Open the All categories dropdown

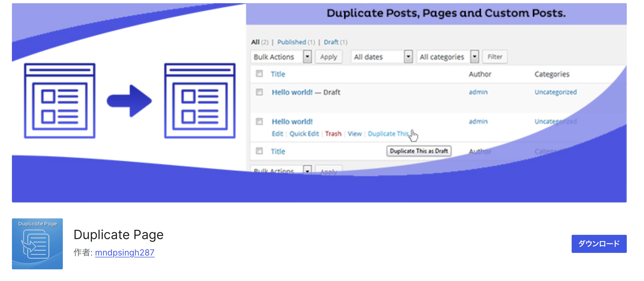coord(448,57)
